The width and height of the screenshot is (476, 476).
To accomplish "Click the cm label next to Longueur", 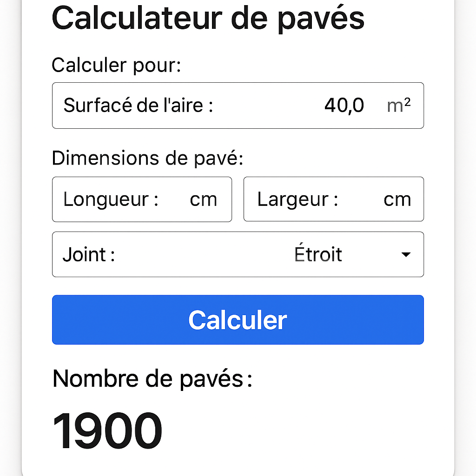I will click(203, 199).
